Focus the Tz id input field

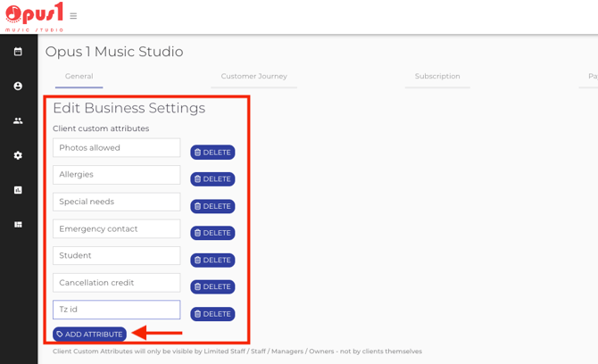116,310
